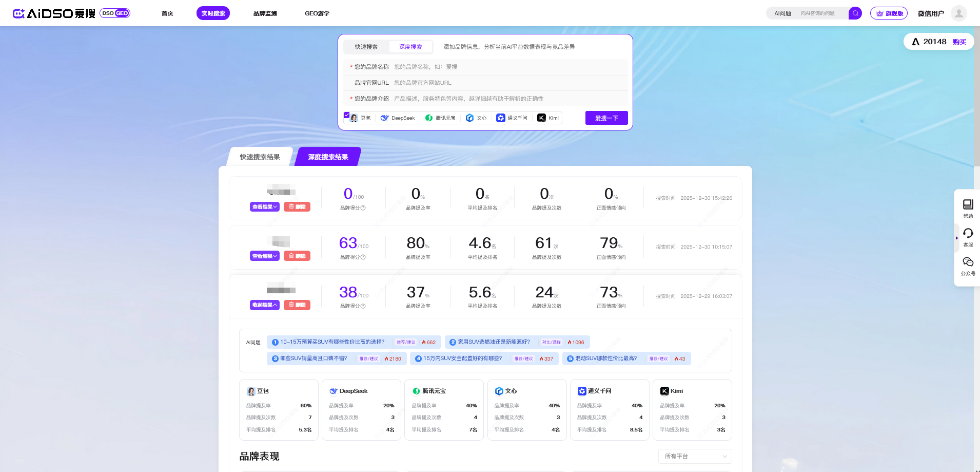This screenshot has width=980, height=472.
Task: Click 删除 trash button in the score 38 row
Action: click(x=297, y=305)
